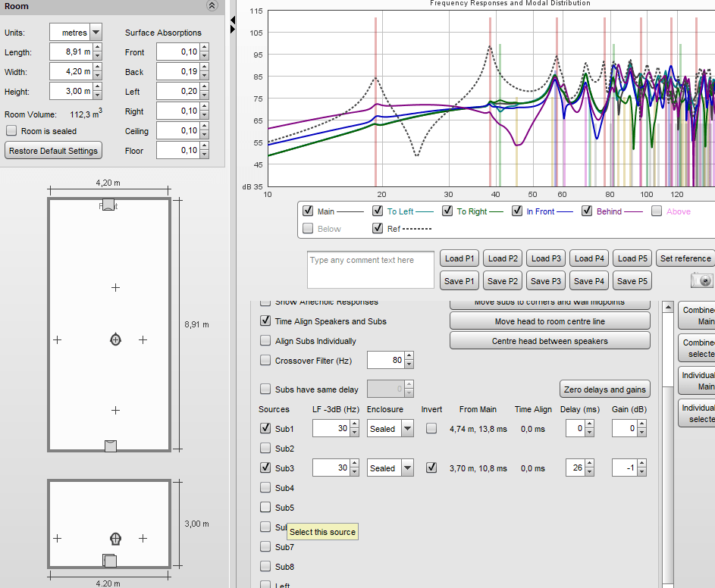Screen dimensions: 715x588
Task: Click Zero delays and gains
Action: coord(604,389)
